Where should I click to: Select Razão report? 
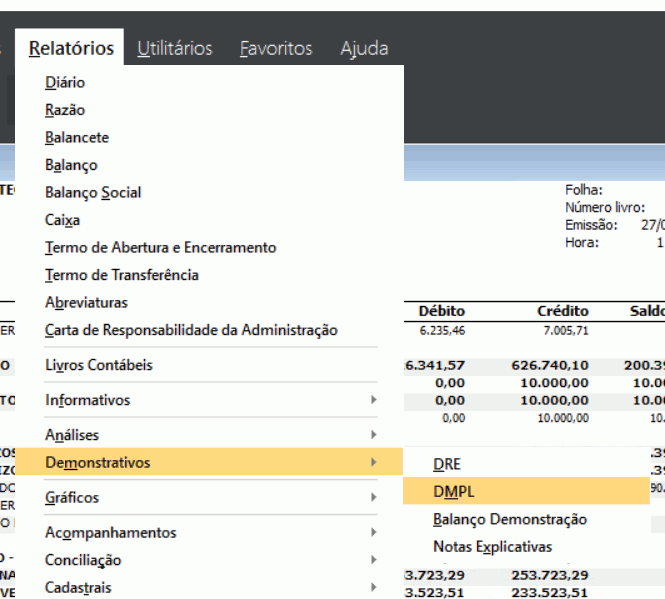click(65, 110)
